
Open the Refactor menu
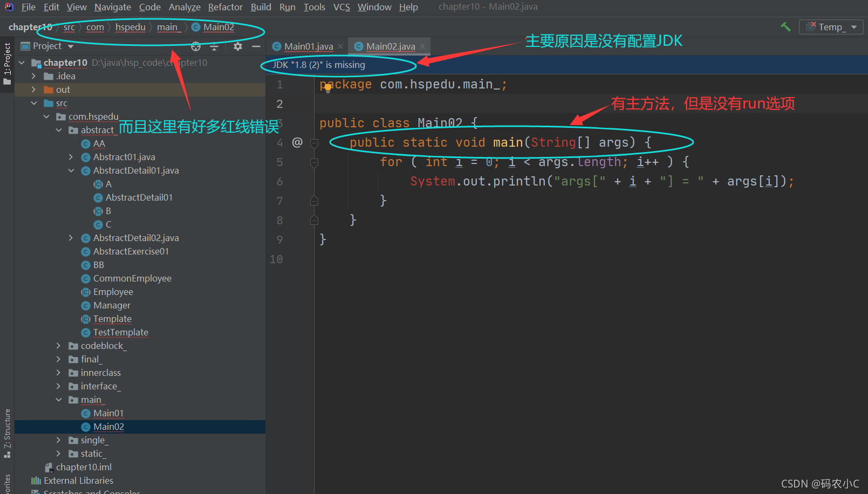(x=225, y=7)
